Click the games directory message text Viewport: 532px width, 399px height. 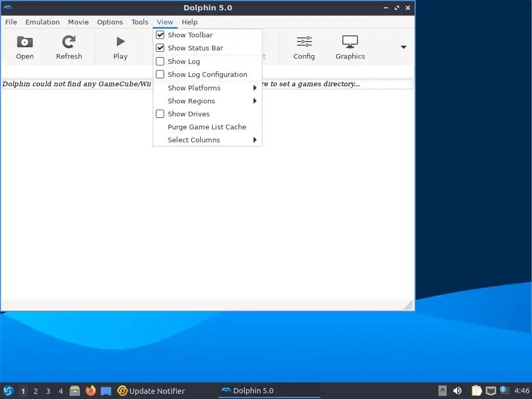[x=208, y=84]
